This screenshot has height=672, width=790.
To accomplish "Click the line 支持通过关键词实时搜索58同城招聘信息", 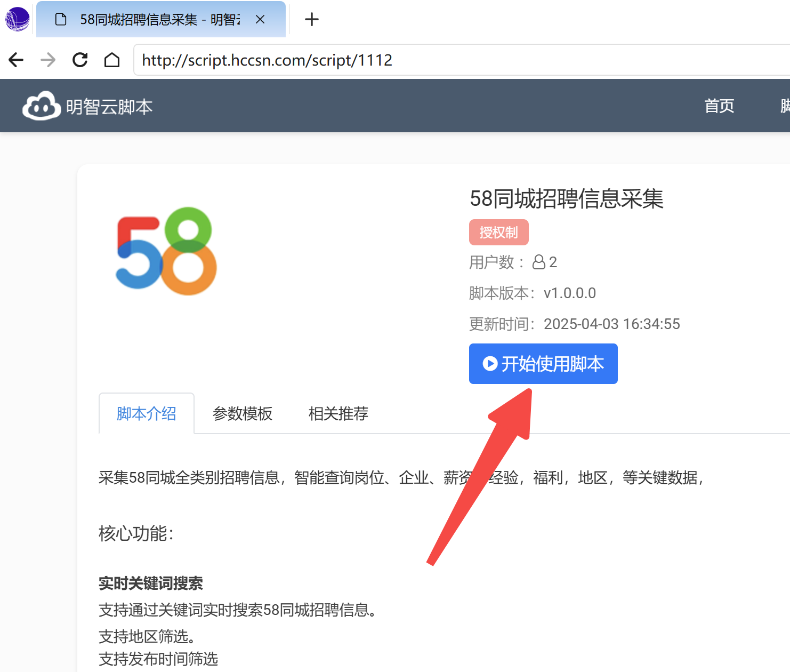I will click(238, 610).
